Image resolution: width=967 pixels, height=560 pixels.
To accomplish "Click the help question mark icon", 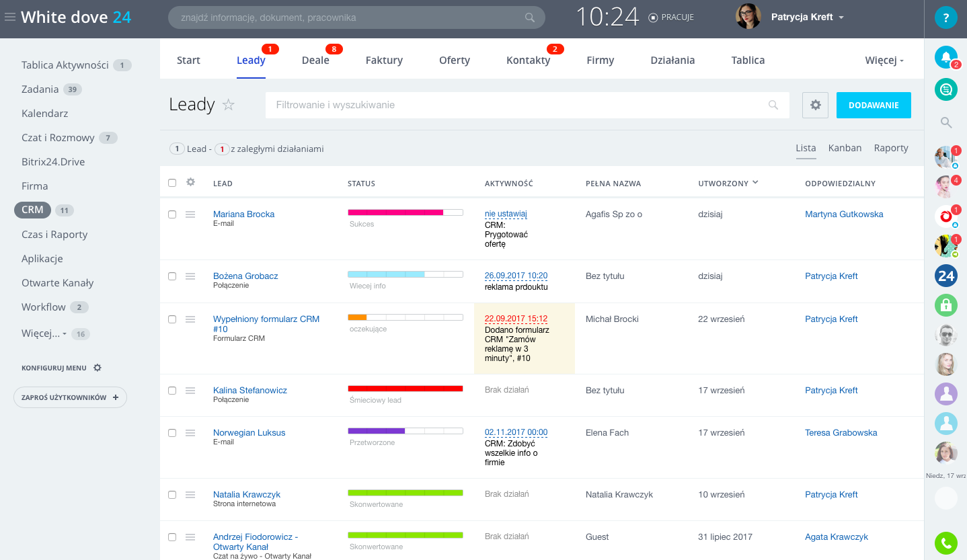I will pos(945,17).
